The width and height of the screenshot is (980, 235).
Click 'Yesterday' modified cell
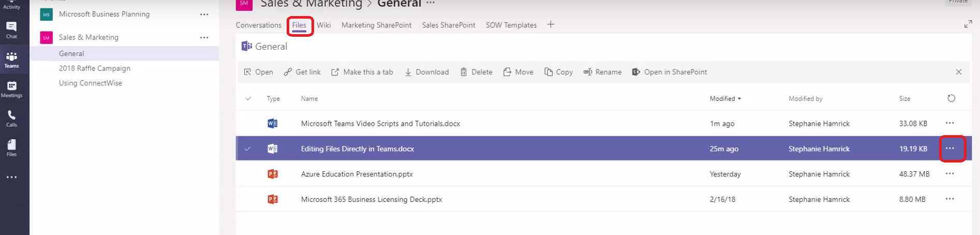point(725,174)
